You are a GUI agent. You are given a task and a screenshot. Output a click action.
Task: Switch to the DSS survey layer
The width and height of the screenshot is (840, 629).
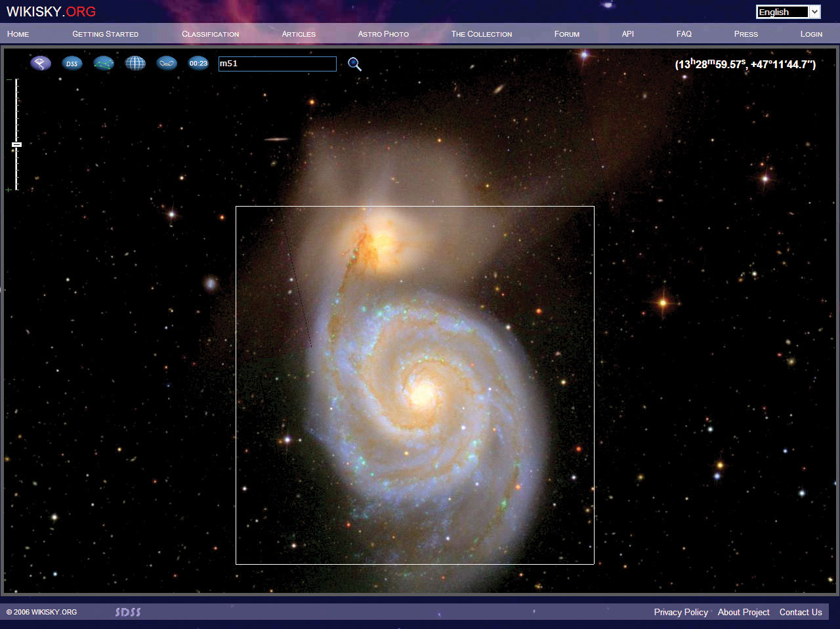(x=72, y=63)
